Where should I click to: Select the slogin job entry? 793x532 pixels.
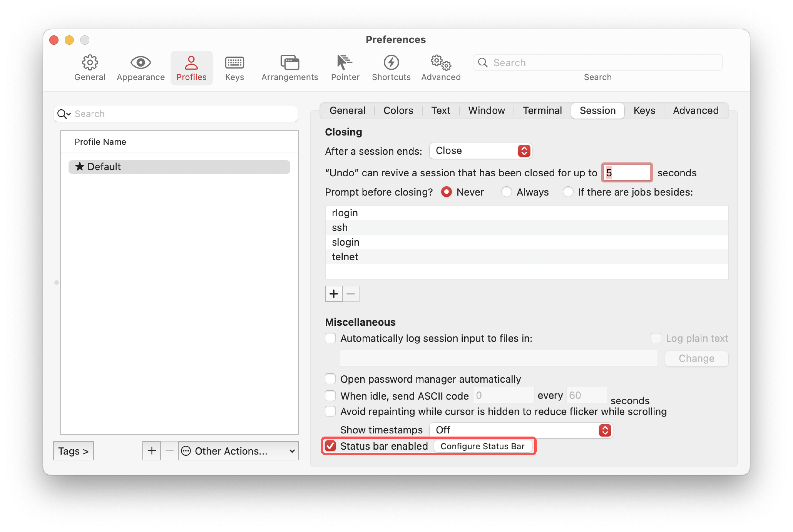[527, 242]
